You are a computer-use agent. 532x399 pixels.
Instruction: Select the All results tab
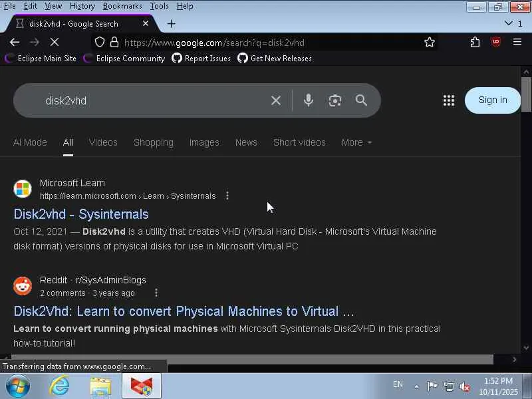pyautogui.click(x=68, y=142)
